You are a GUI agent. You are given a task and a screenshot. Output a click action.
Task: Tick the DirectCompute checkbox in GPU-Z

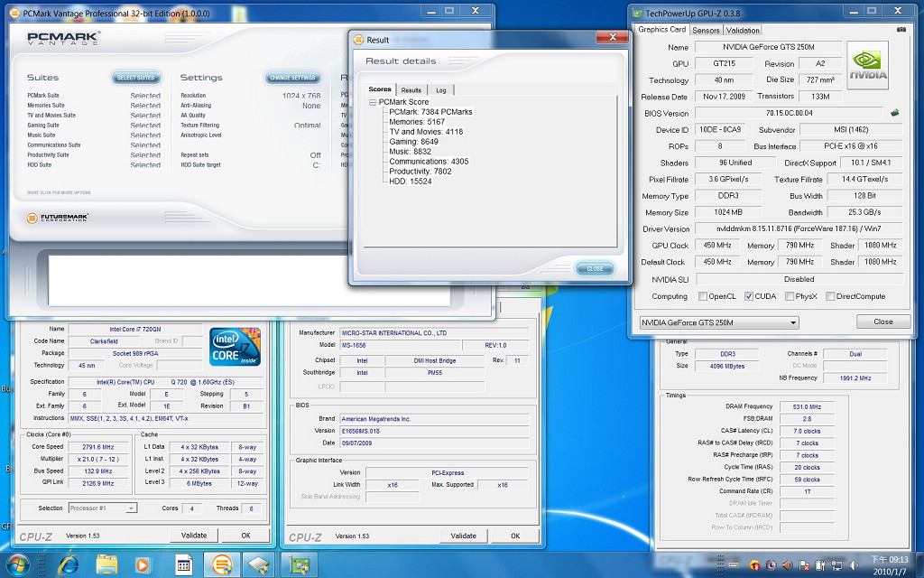[x=830, y=296]
